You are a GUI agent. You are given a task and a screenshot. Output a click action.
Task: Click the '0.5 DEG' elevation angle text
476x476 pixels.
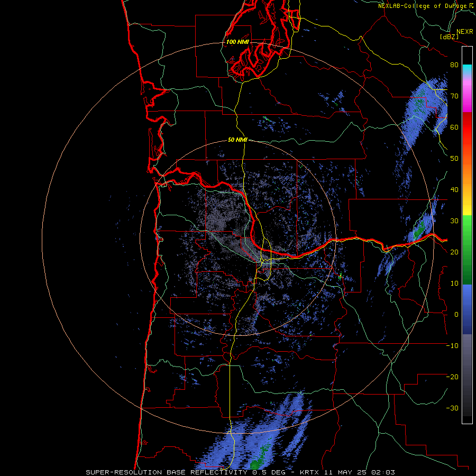pos(269,472)
